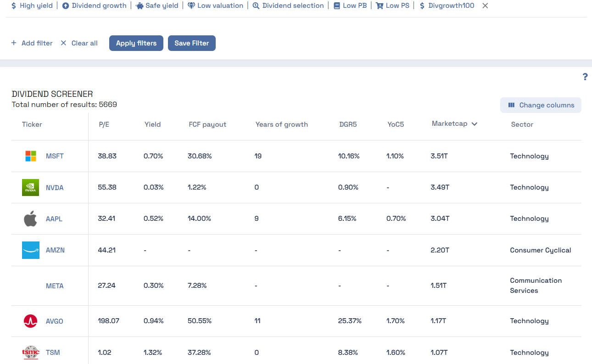Open the NVDA ticker link
Image resolution: width=592 pixels, height=364 pixels.
pyautogui.click(x=55, y=187)
